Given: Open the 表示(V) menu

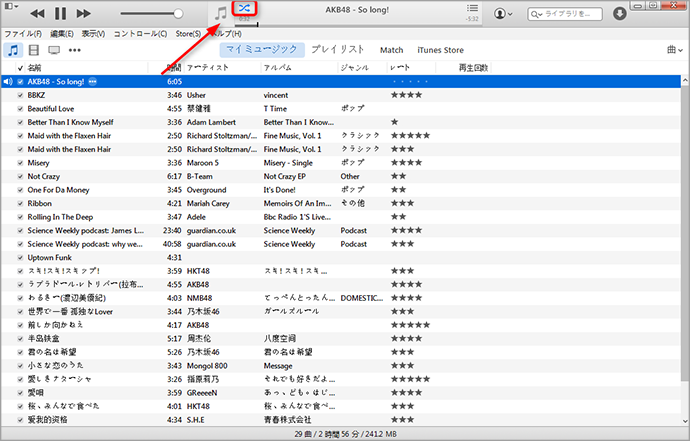Looking at the screenshot, I should (x=93, y=34).
